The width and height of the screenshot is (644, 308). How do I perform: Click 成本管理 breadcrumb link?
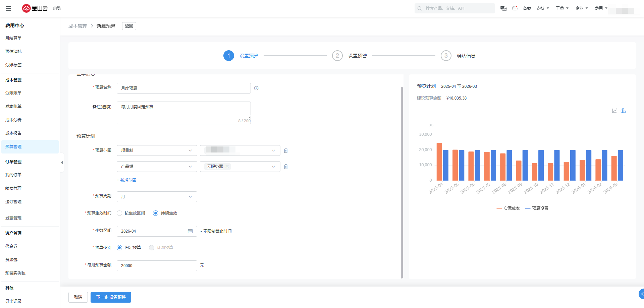coord(78,26)
